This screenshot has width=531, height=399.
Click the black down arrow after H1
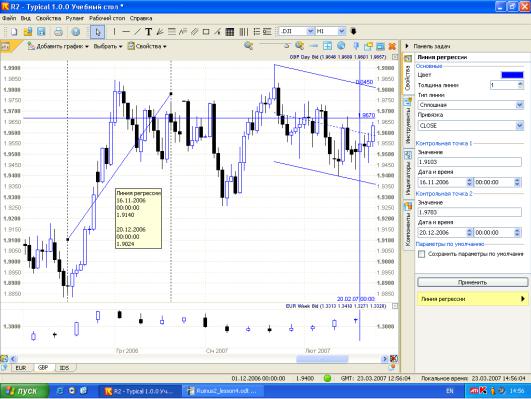tap(353, 32)
